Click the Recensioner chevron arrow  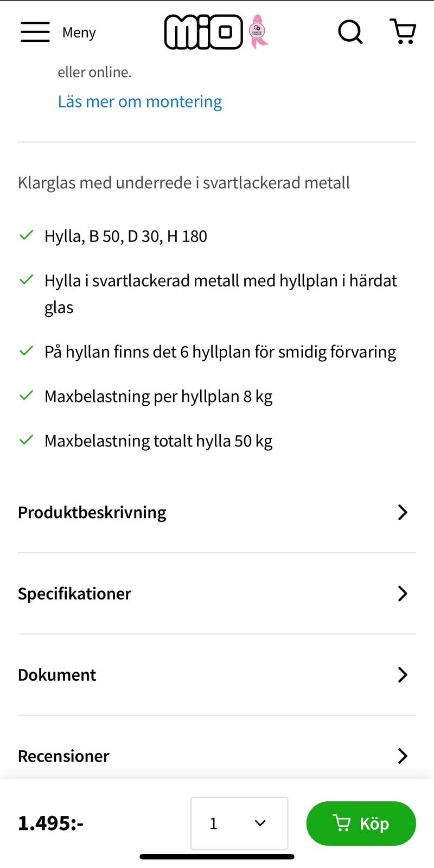click(402, 756)
